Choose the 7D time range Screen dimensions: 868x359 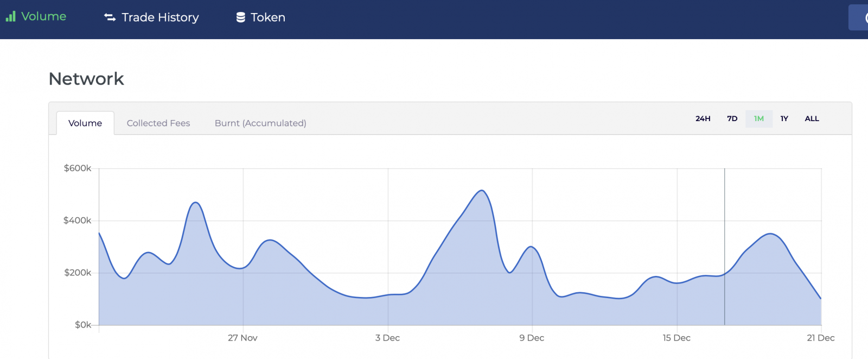pyautogui.click(x=732, y=118)
